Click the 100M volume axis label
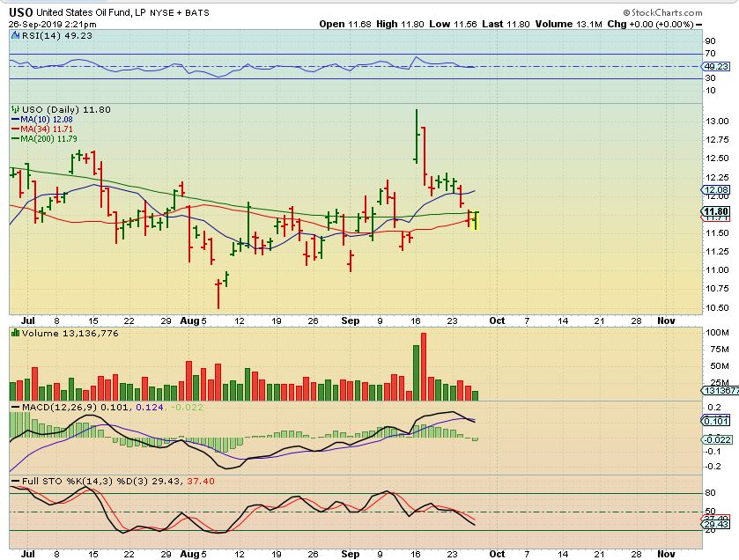Screen dimensions: 739x560 pyautogui.click(x=717, y=333)
